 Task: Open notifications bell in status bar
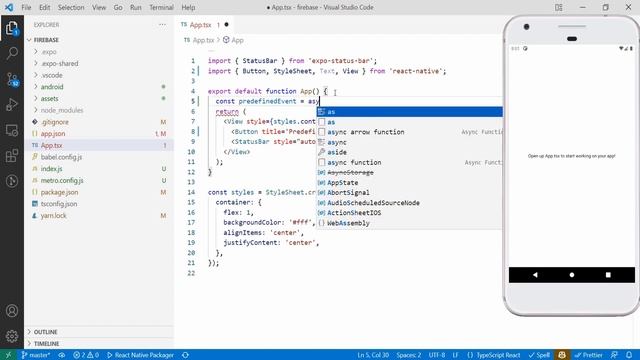click(x=629, y=355)
